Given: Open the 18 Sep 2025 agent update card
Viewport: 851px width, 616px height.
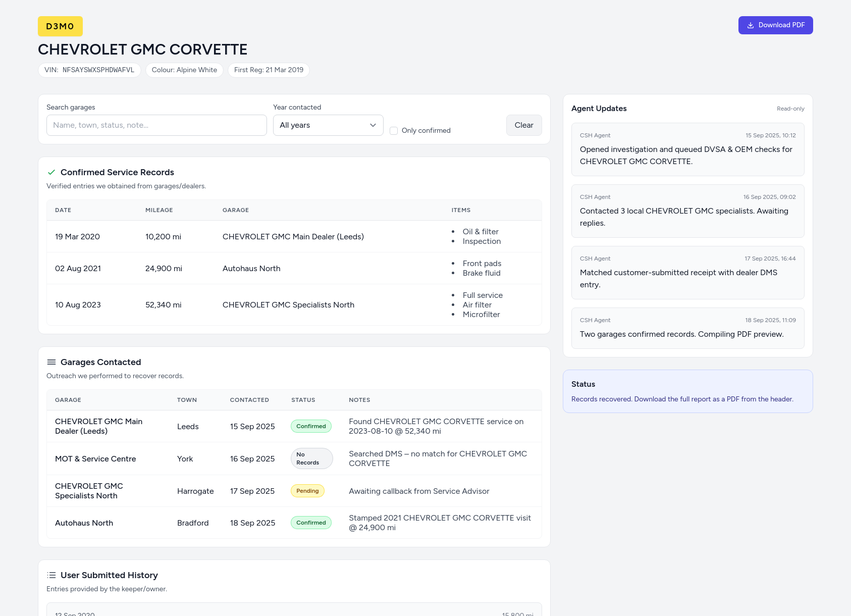Looking at the screenshot, I should coord(687,328).
